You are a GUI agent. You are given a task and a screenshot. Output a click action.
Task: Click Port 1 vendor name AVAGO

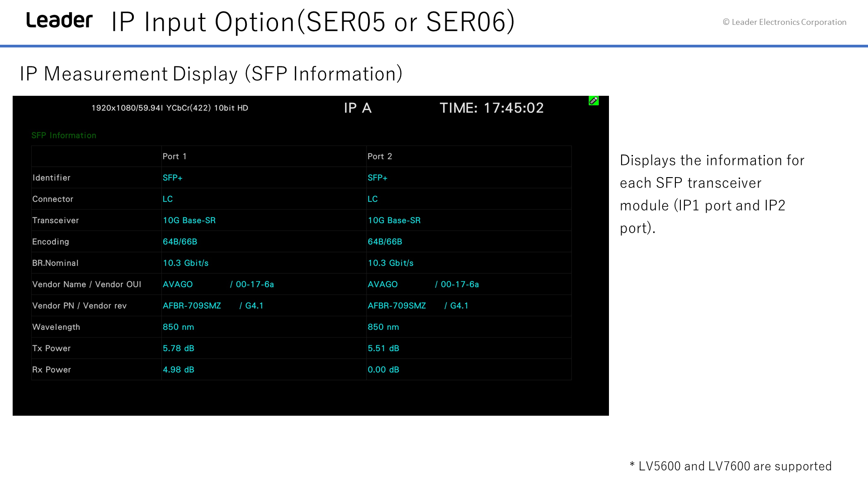pos(178,284)
